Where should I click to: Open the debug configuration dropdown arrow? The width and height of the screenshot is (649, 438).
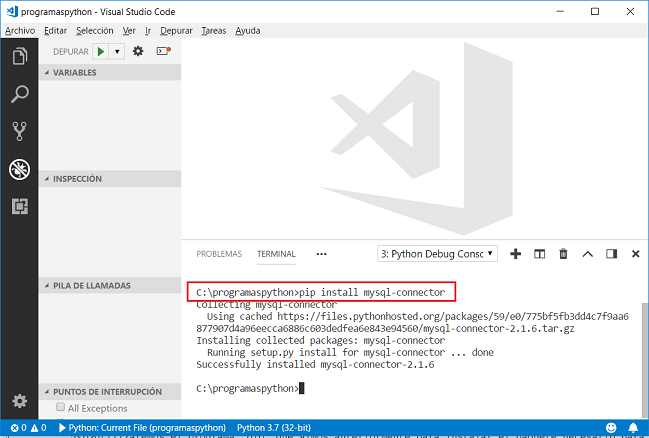[x=117, y=51]
